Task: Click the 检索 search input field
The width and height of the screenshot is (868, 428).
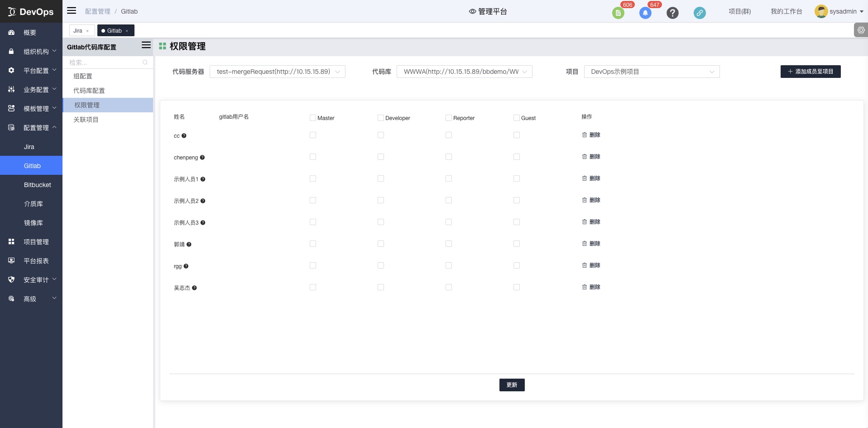Action: [x=108, y=63]
